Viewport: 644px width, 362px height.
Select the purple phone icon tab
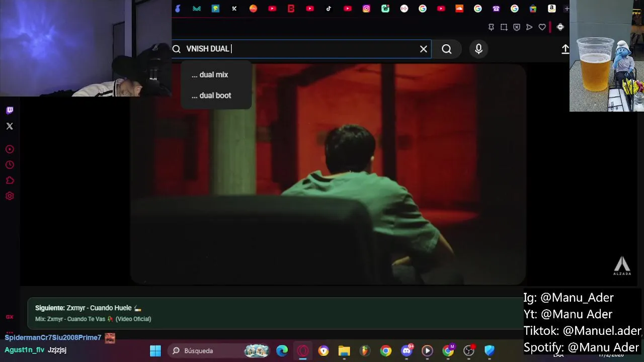pyautogui.click(x=496, y=9)
